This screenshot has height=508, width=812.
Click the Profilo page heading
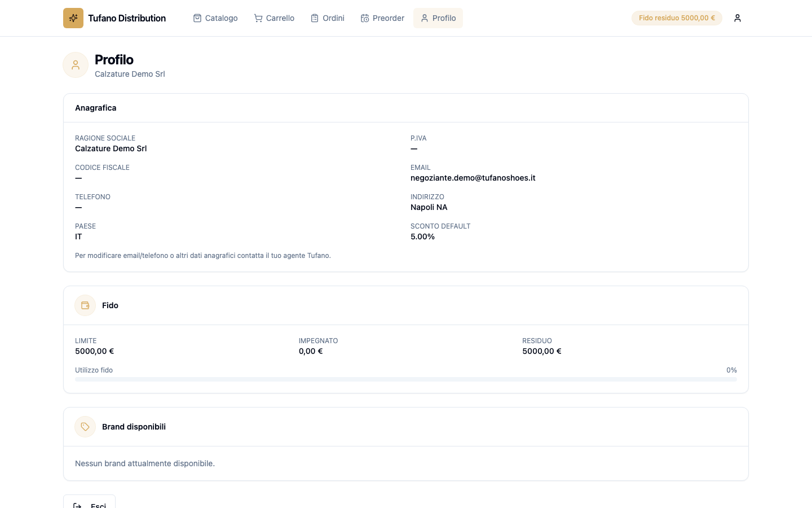pyautogui.click(x=114, y=60)
